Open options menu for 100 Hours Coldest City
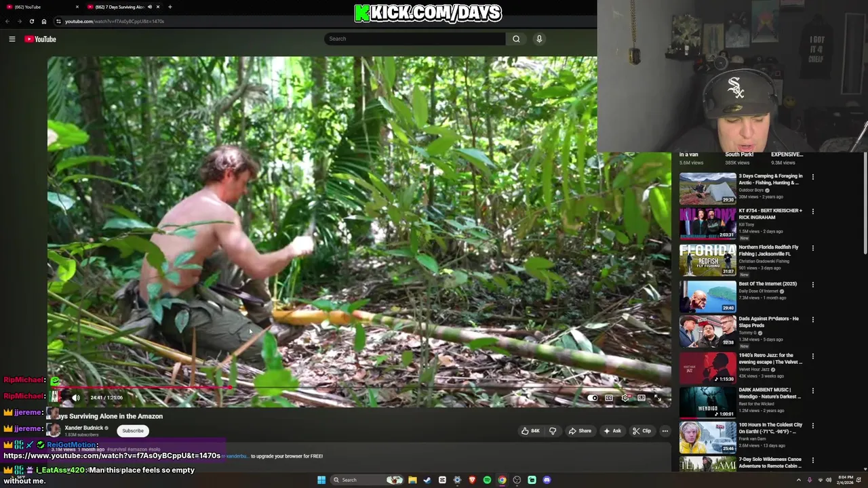 pos(812,426)
